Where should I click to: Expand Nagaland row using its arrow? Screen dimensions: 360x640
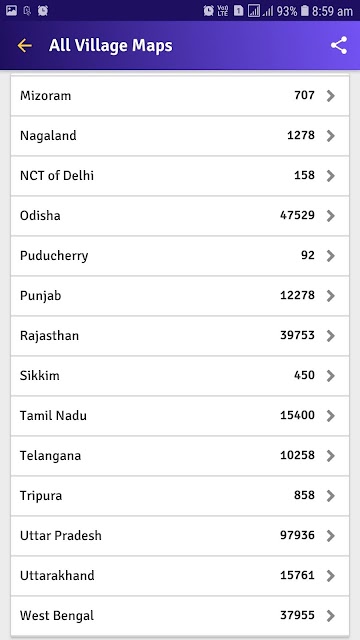pyautogui.click(x=331, y=136)
